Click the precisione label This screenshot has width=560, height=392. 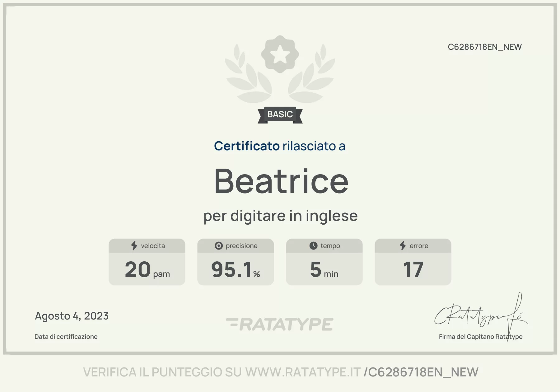pyautogui.click(x=242, y=246)
